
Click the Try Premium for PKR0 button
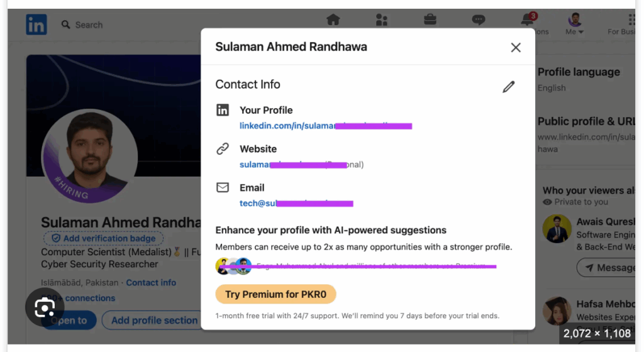[x=275, y=294]
